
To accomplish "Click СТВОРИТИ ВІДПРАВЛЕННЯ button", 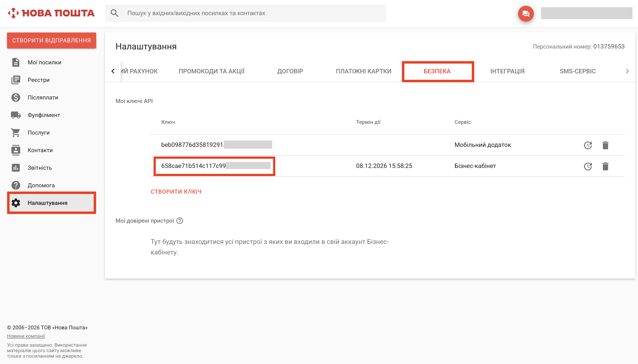I will [x=51, y=40].
